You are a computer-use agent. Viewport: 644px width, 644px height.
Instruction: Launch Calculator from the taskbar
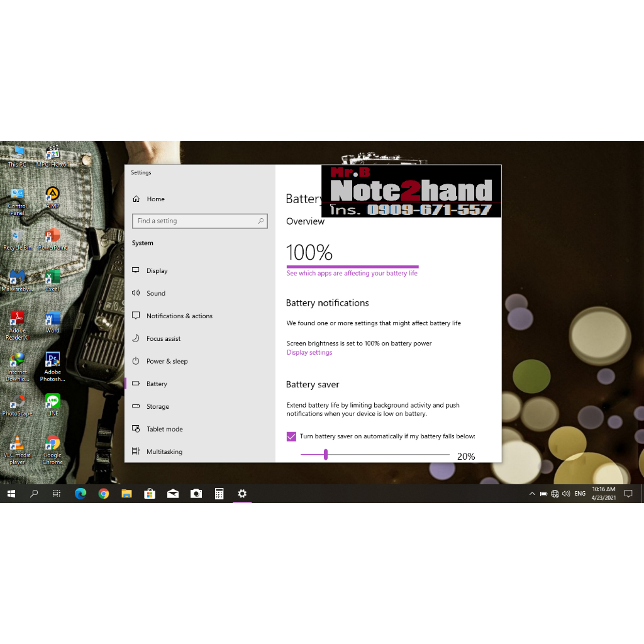pyautogui.click(x=219, y=494)
